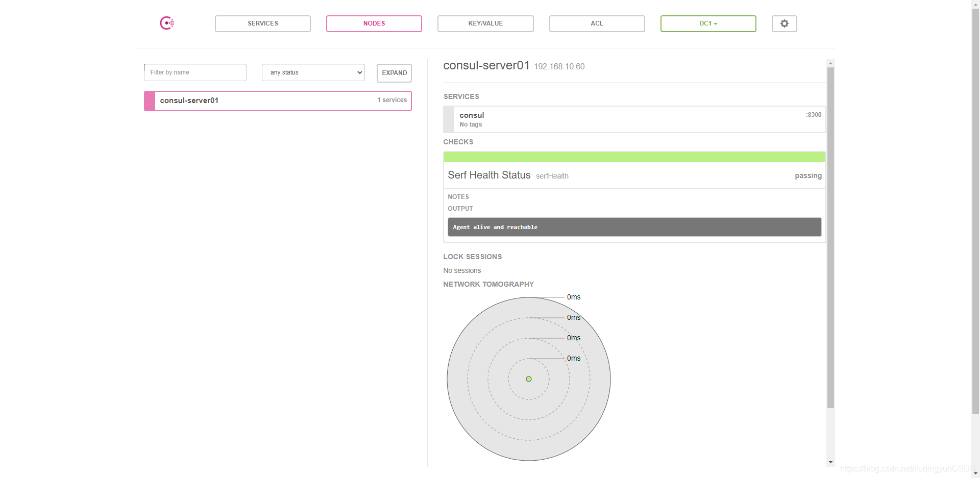
Task: Open the DC1 datacenter dropdown
Action: click(708, 23)
